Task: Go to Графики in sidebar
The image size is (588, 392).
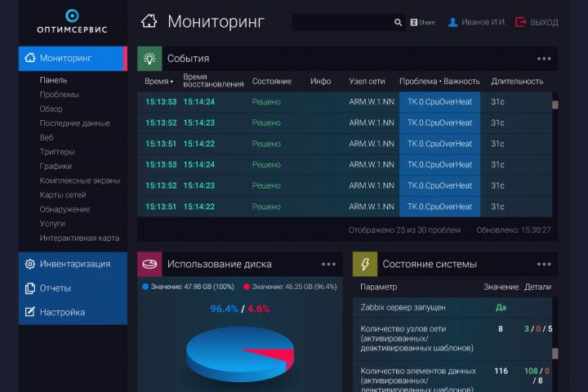Action: [56, 166]
